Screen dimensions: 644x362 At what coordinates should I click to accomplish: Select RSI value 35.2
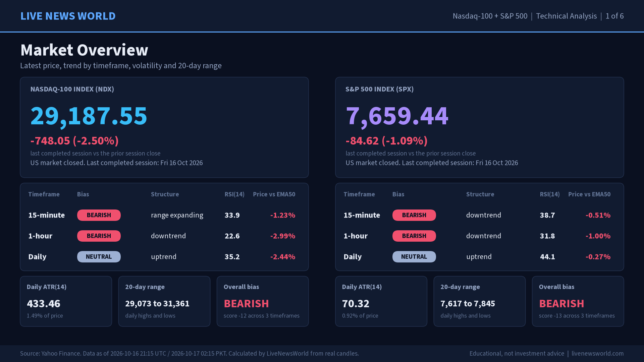(x=232, y=257)
